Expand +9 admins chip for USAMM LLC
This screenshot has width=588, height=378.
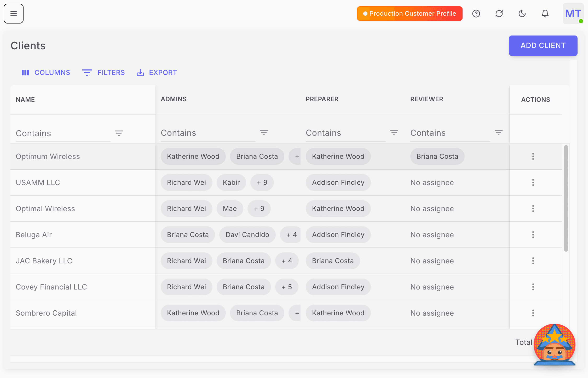tap(262, 182)
